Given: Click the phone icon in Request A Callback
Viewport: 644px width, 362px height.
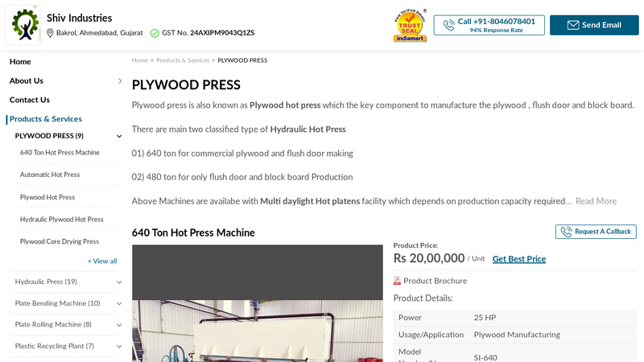Looking at the screenshot, I should point(567,232).
